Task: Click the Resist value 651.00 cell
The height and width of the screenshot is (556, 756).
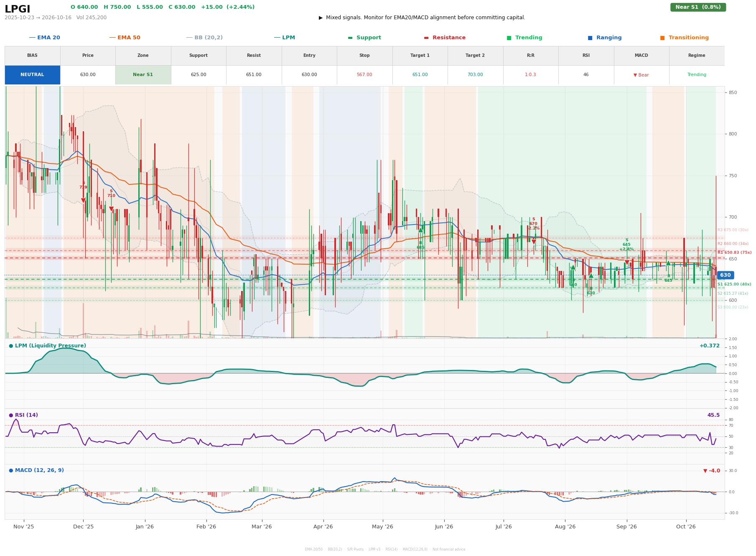Action: (254, 75)
